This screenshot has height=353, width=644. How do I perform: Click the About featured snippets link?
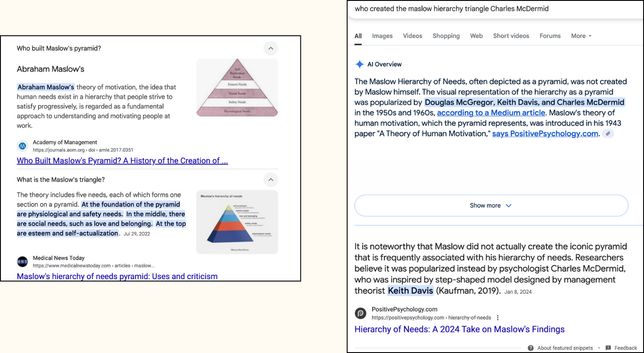click(x=565, y=348)
